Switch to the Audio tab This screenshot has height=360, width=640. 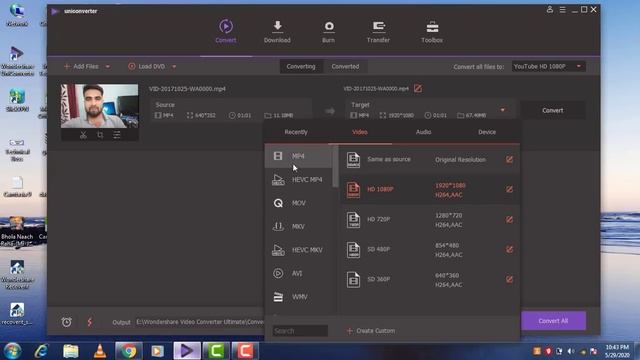point(423,132)
